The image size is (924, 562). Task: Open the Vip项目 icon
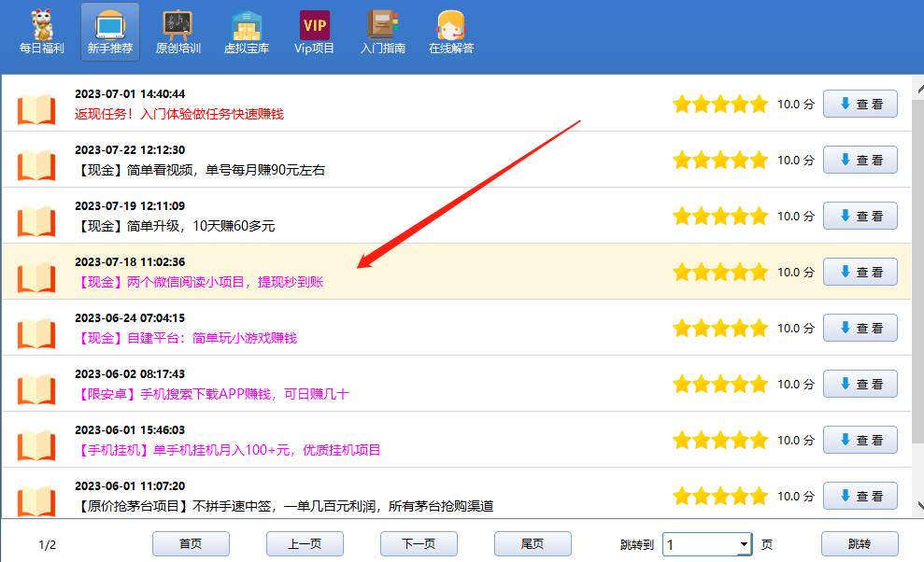click(314, 33)
